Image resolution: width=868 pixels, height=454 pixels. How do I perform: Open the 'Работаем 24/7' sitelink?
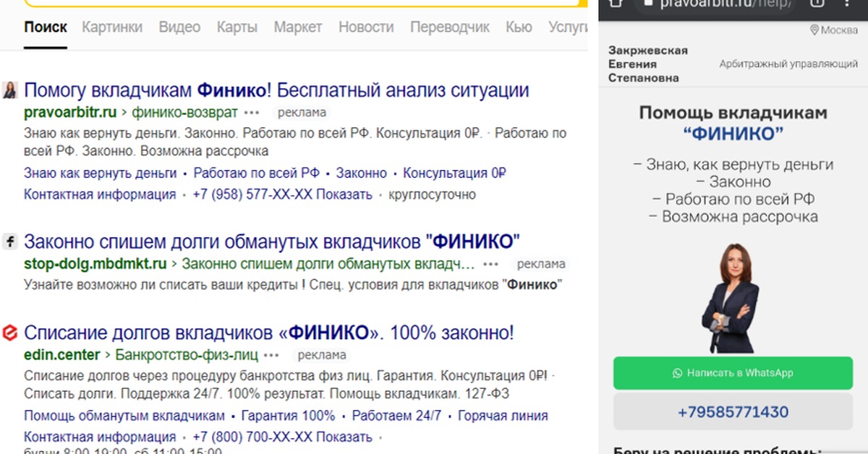(x=396, y=416)
